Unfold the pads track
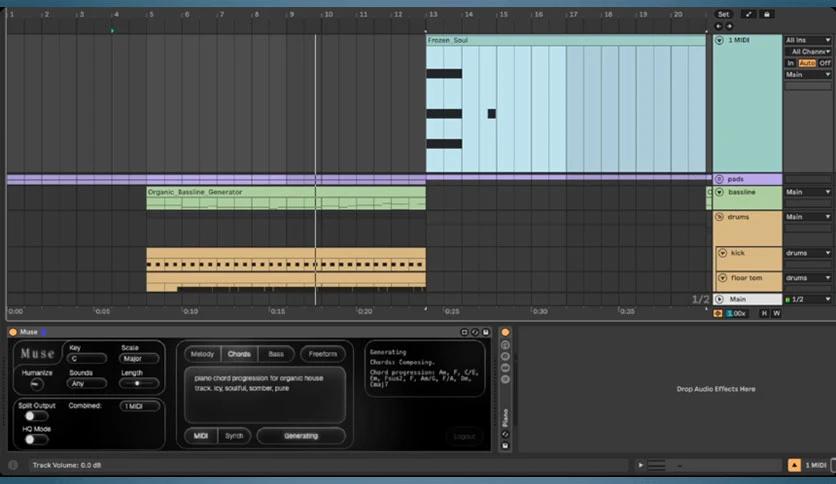Screen dimensions: 836x484 [719, 179]
